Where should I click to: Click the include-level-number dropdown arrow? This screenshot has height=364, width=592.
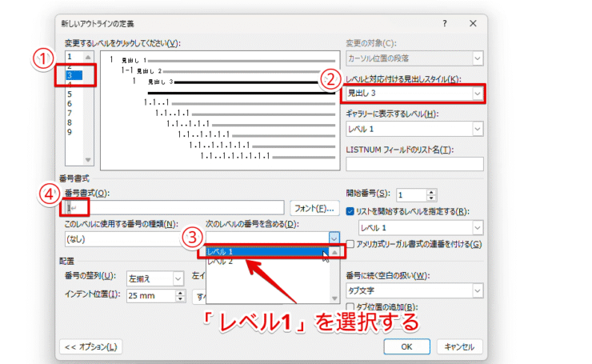(334, 238)
